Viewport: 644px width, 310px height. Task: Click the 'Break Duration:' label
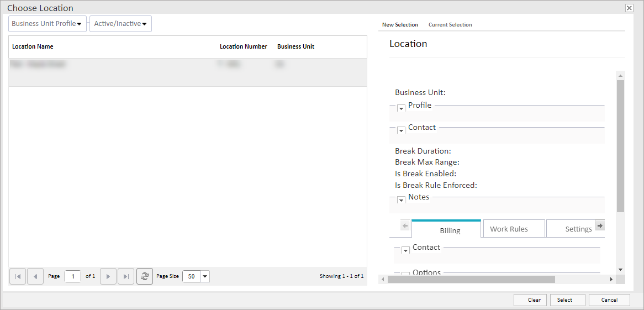pyautogui.click(x=423, y=151)
